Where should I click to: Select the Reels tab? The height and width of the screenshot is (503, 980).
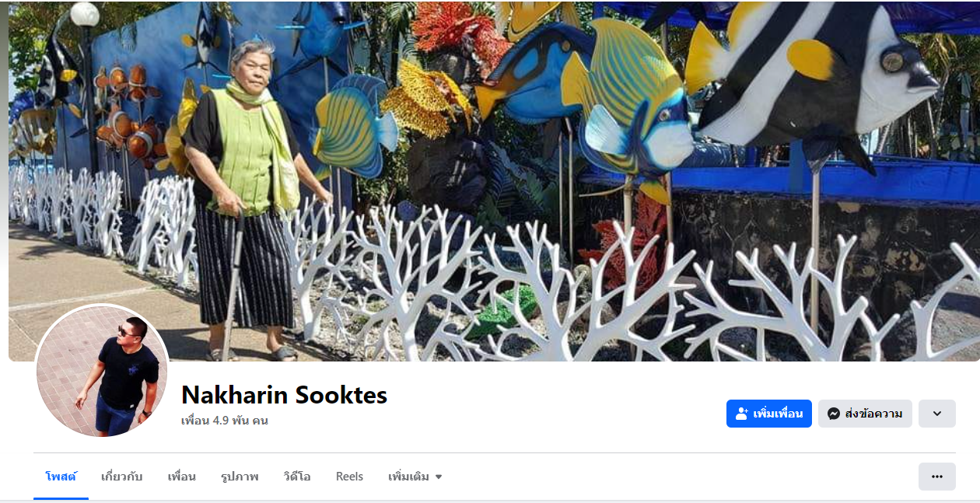[x=349, y=477]
